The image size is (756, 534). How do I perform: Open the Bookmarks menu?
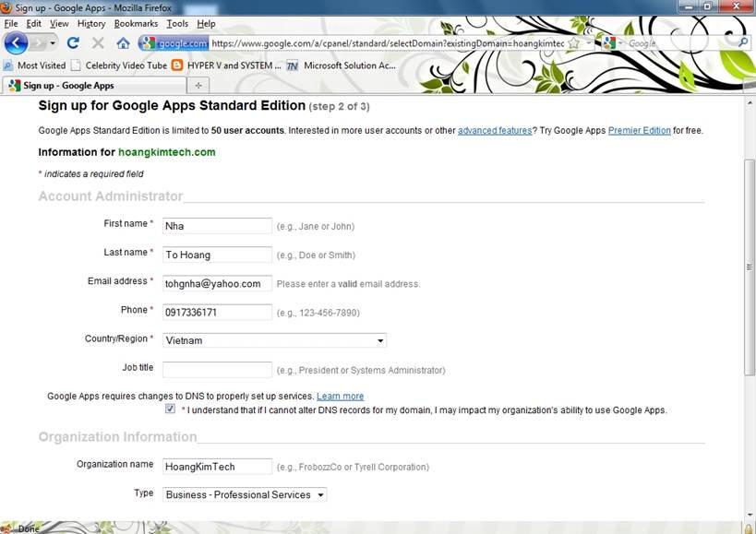(136, 24)
